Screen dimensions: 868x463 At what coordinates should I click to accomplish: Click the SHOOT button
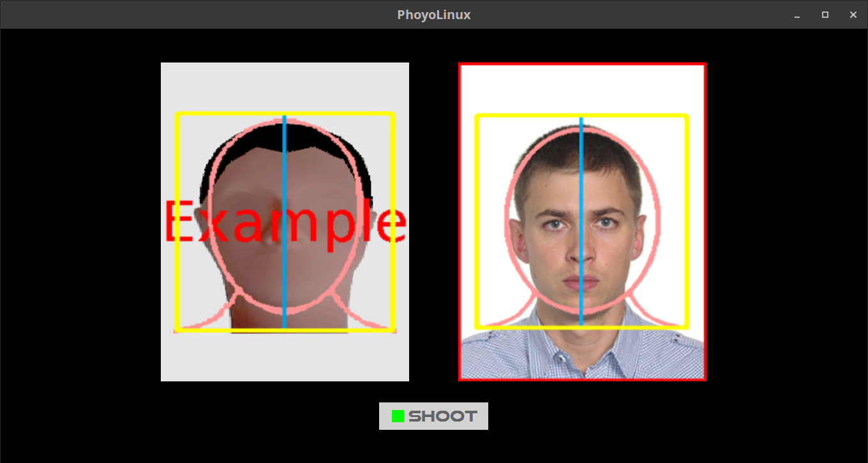click(433, 416)
